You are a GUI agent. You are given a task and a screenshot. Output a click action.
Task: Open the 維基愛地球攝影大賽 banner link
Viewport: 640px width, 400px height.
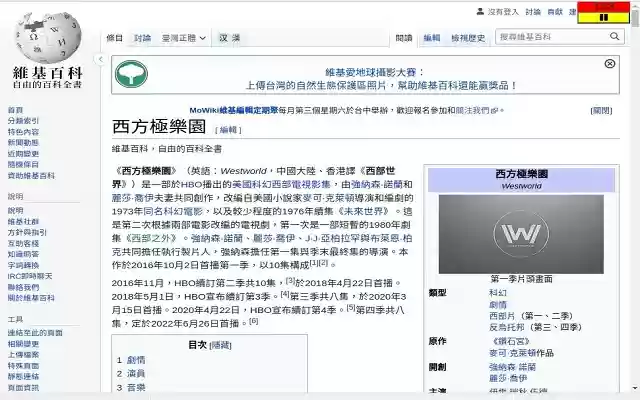370,73
